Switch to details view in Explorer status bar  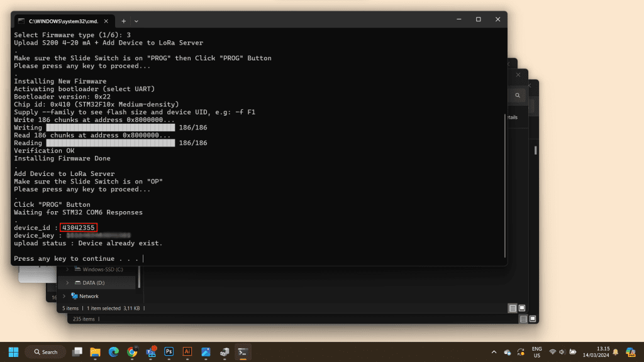tap(513, 308)
